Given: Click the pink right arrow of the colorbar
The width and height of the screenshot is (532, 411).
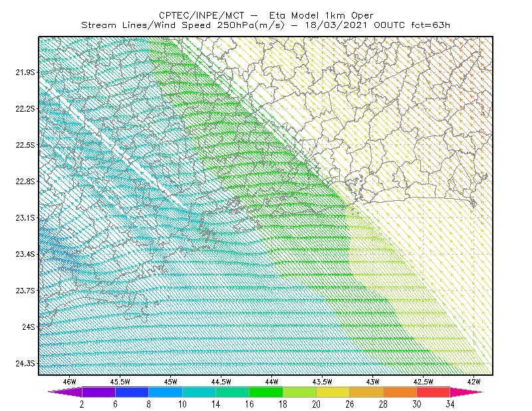Looking at the screenshot, I should pyautogui.click(x=467, y=392).
